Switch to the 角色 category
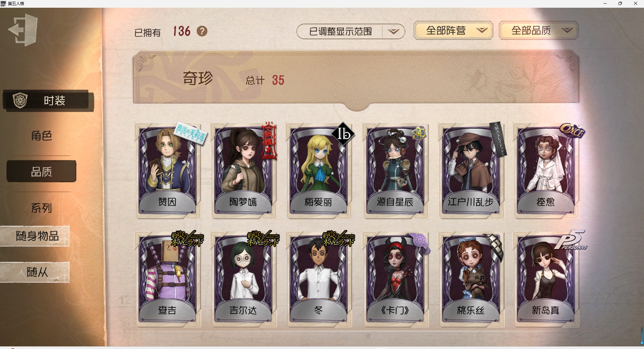Screen dimensions: 644x349 pos(42,136)
